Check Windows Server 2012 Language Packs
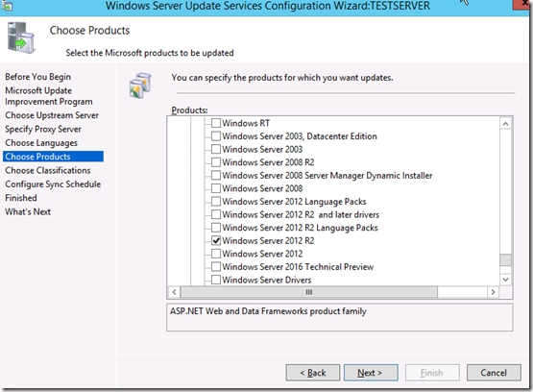This screenshot has width=533, height=392. pyautogui.click(x=216, y=201)
